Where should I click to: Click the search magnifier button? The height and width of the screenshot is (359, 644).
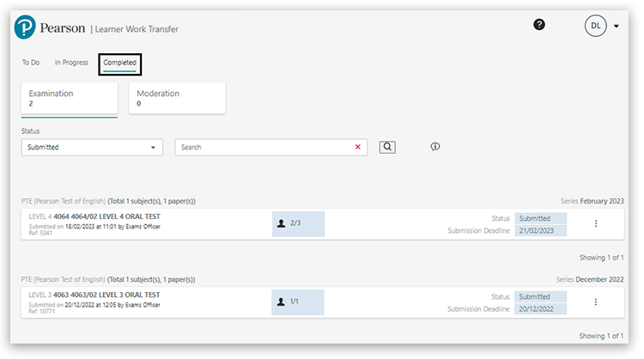[x=387, y=147]
